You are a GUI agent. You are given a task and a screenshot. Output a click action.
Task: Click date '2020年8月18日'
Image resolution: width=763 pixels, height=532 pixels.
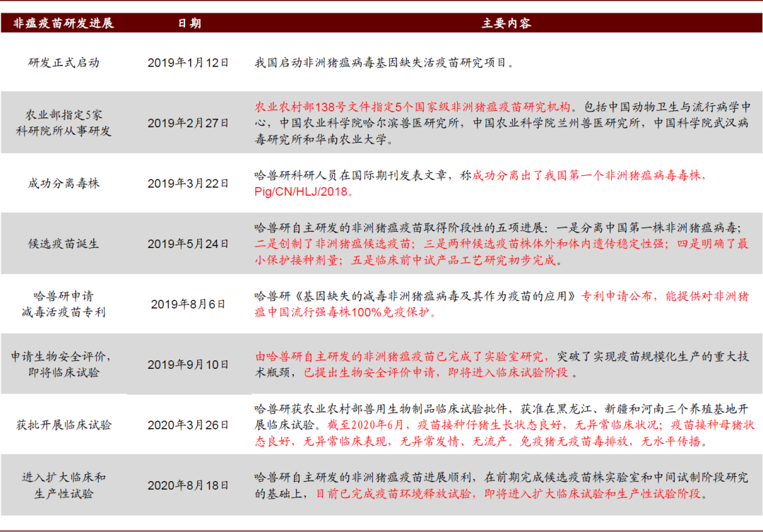pos(188,486)
